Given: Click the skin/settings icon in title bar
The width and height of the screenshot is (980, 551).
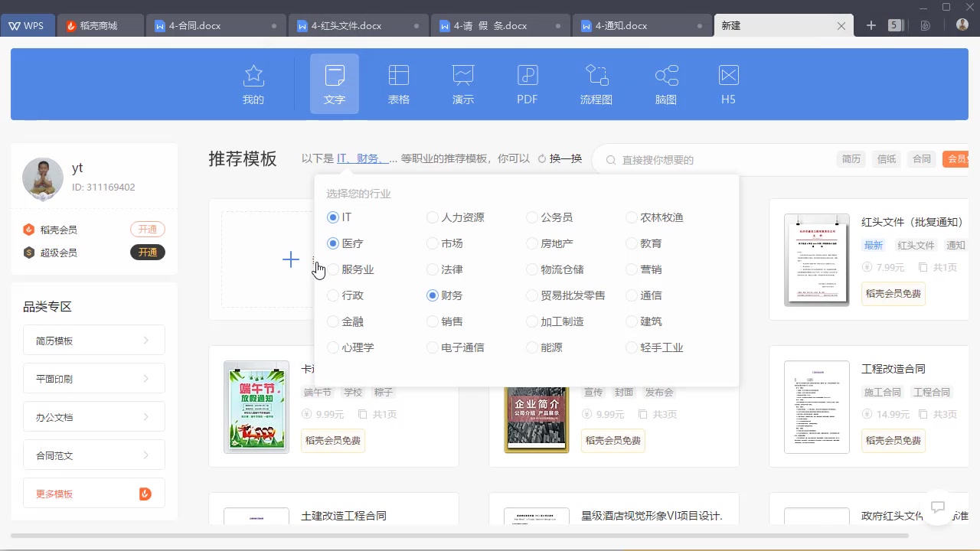Looking at the screenshot, I should coord(926,25).
